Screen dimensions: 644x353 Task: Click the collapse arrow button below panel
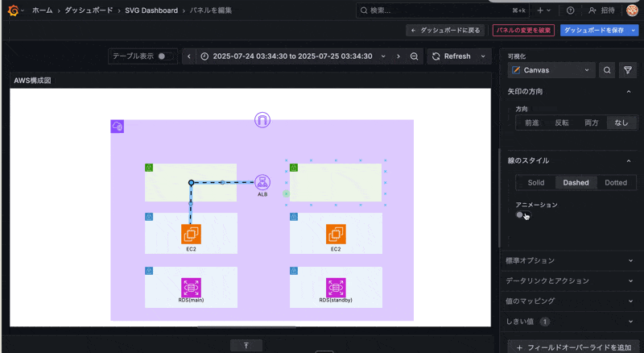(246, 346)
